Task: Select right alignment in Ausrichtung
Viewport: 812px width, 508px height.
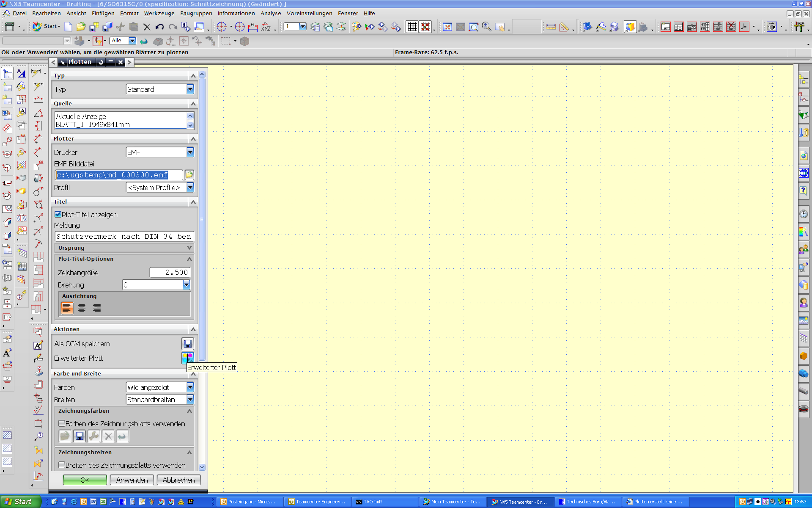Action: (97, 308)
